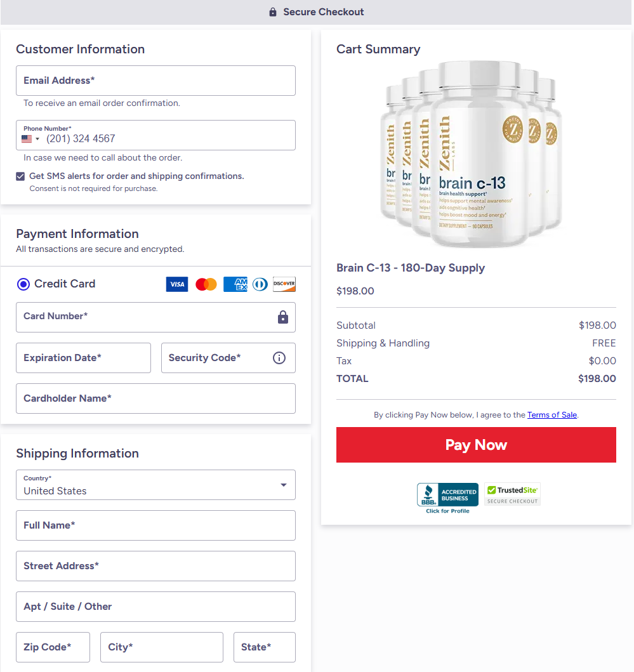Focus the Email Address field
Screen dimensions: 634x672
(x=155, y=81)
